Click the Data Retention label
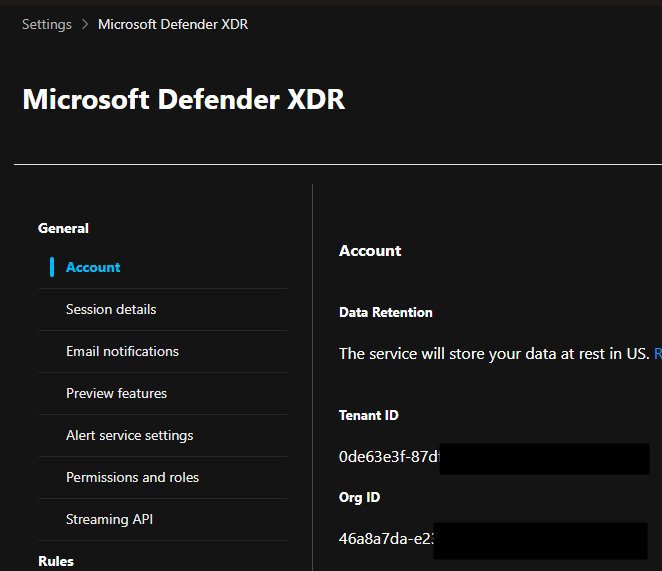Image resolution: width=662 pixels, height=571 pixels. [385, 313]
